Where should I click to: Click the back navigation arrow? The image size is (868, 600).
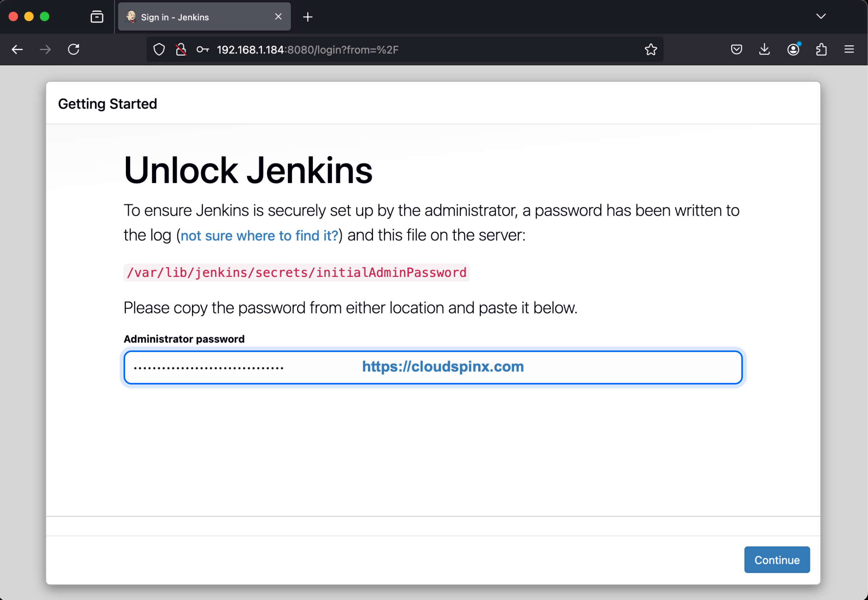(17, 49)
